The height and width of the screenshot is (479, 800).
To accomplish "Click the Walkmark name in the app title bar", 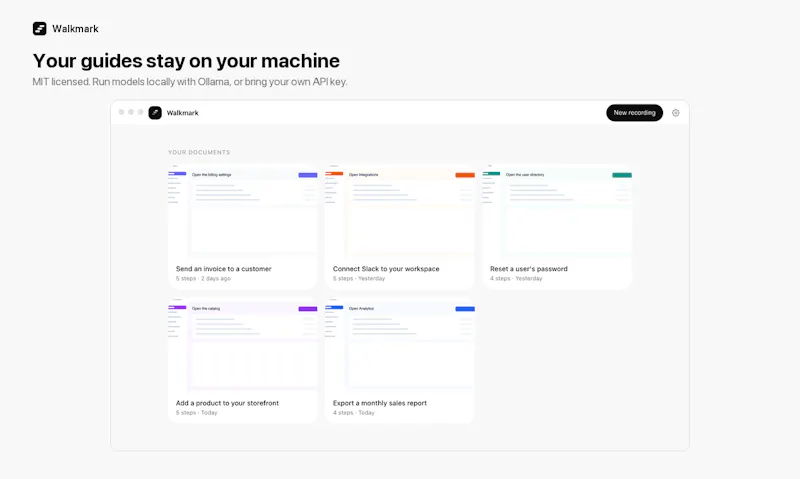I will 182,113.
